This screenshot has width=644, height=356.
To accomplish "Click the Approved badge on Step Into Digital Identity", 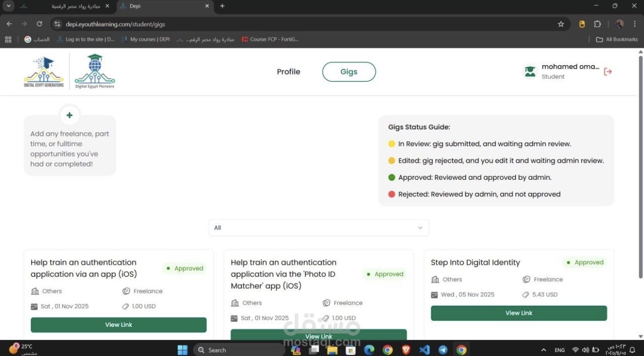I will [584, 262].
